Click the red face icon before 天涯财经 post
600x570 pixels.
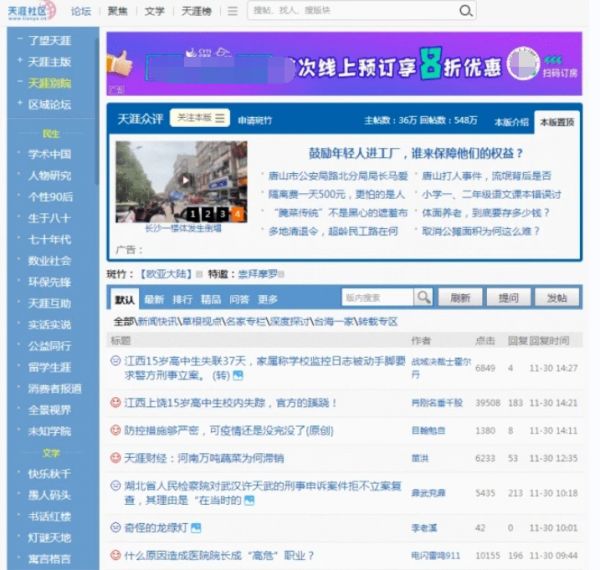[x=116, y=458]
